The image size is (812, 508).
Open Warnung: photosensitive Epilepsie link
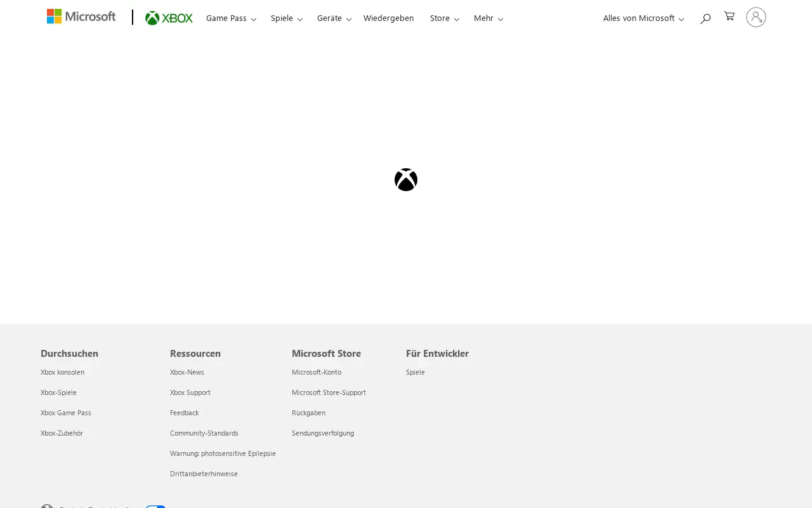coord(223,453)
